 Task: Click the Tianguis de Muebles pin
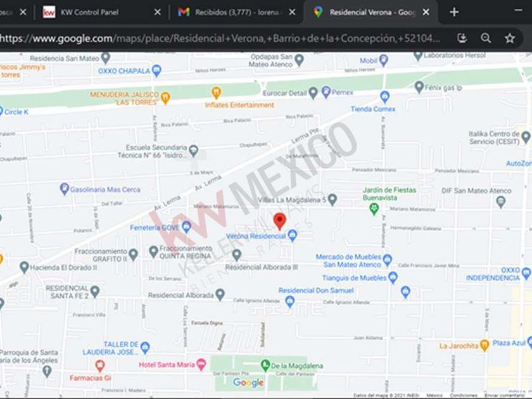tap(393, 277)
